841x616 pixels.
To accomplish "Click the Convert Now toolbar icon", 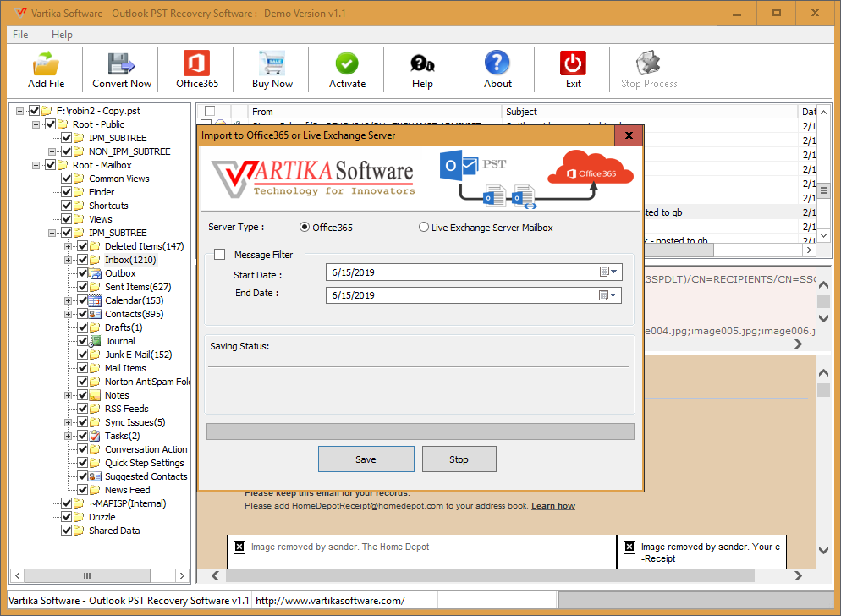I will click(x=121, y=63).
